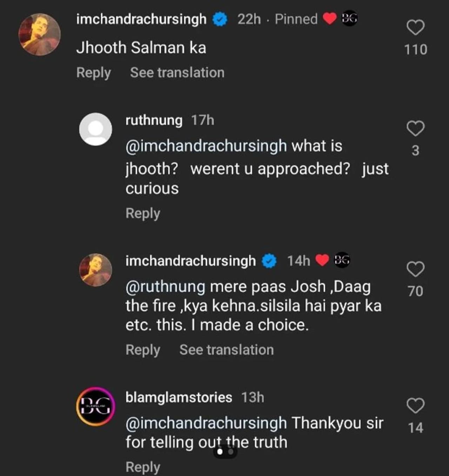449x476 pixels.
Task: See translation of pinned comment
Action: tap(177, 73)
